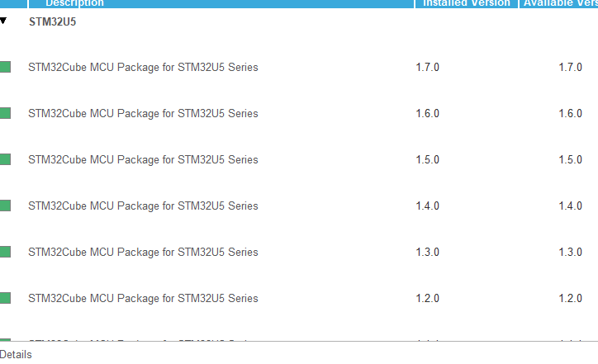The image size is (598, 364).
Task: Click installed version 1.3.0 cell
Action: 427,252
